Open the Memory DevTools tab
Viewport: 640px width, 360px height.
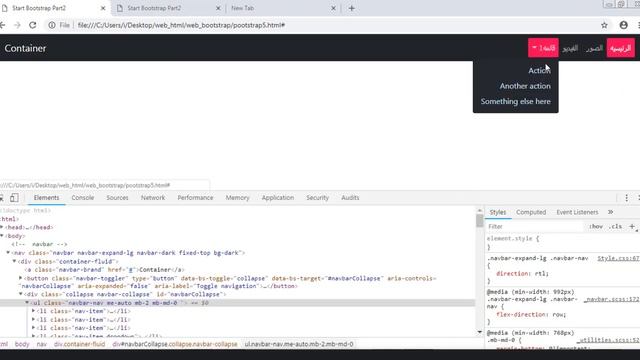[237, 198]
